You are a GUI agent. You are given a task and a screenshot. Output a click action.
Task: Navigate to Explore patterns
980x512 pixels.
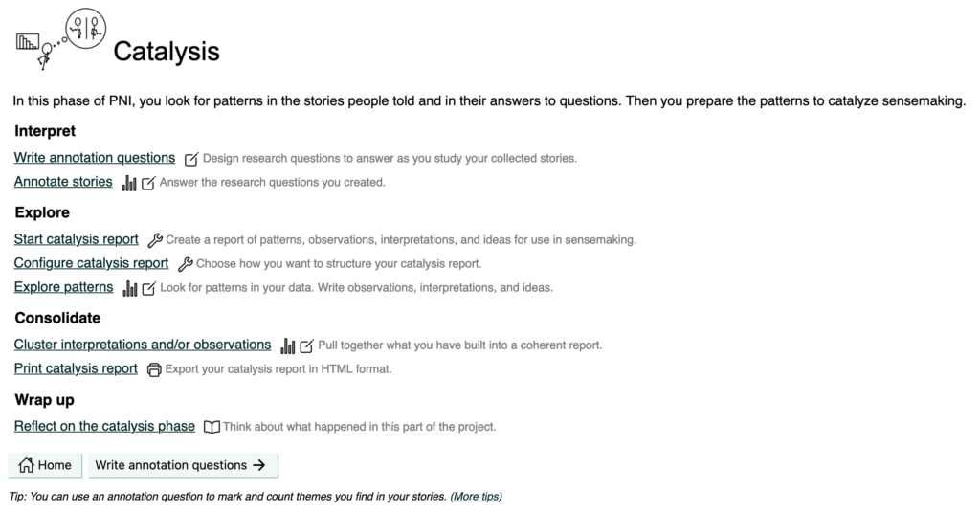tap(63, 287)
